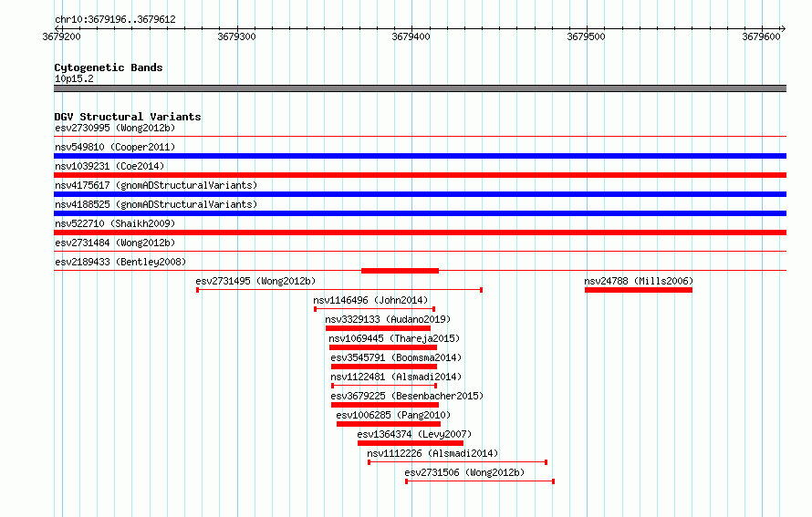Click nsv1069445 (Thareja2015) variant label

pos(394,338)
